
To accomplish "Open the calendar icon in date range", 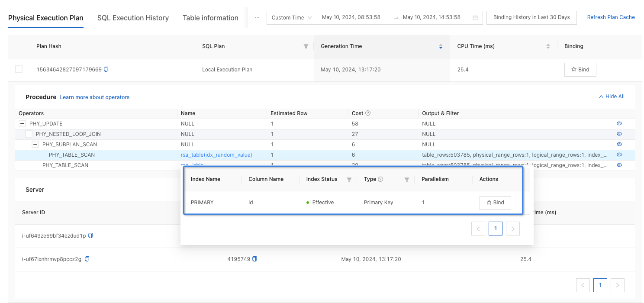I will tap(475, 18).
